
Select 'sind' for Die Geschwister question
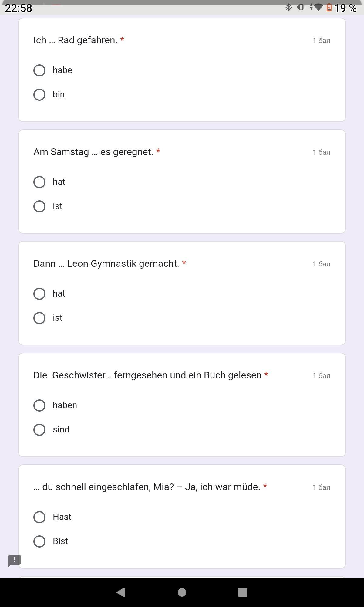(x=39, y=430)
